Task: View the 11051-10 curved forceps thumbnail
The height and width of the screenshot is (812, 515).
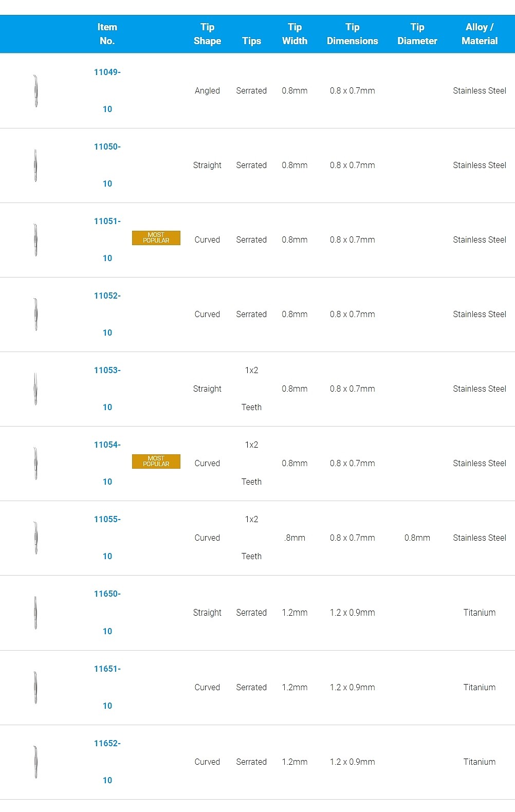Action: pyautogui.click(x=35, y=240)
